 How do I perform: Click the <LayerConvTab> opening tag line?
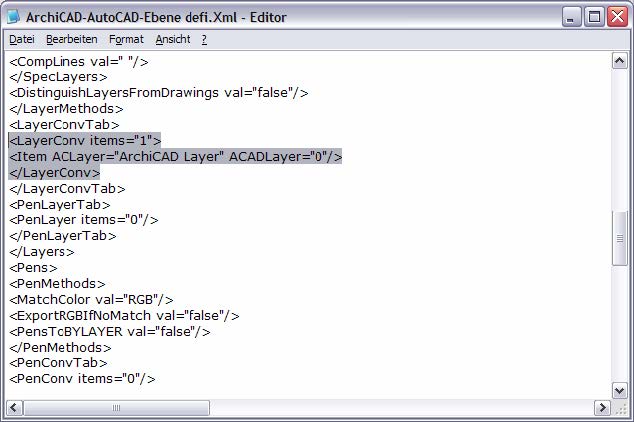[64, 124]
